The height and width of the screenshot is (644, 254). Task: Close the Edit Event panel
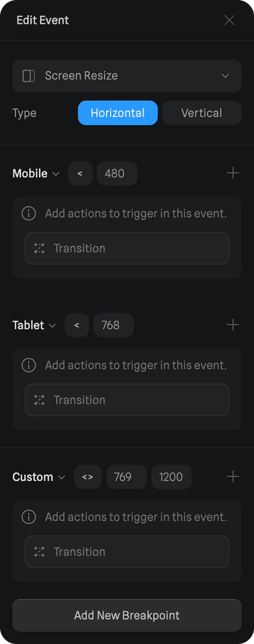pos(229,20)
